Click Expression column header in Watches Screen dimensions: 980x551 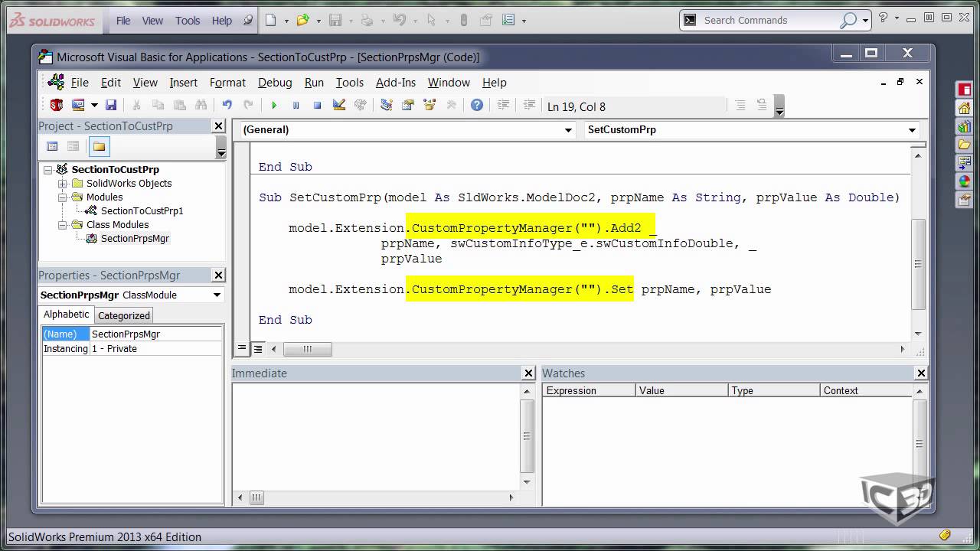(x=589, y=390)
